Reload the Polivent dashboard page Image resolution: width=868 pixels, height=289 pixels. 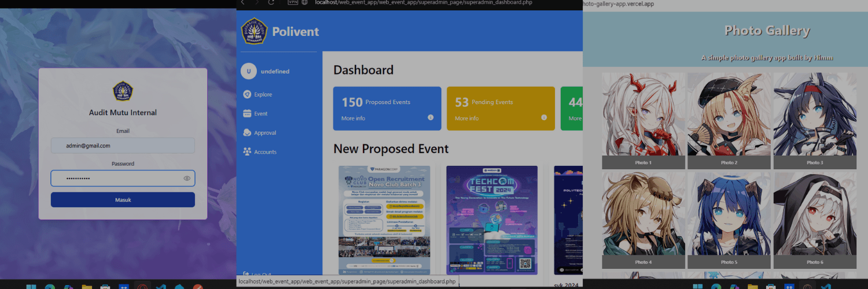[271, 3]
